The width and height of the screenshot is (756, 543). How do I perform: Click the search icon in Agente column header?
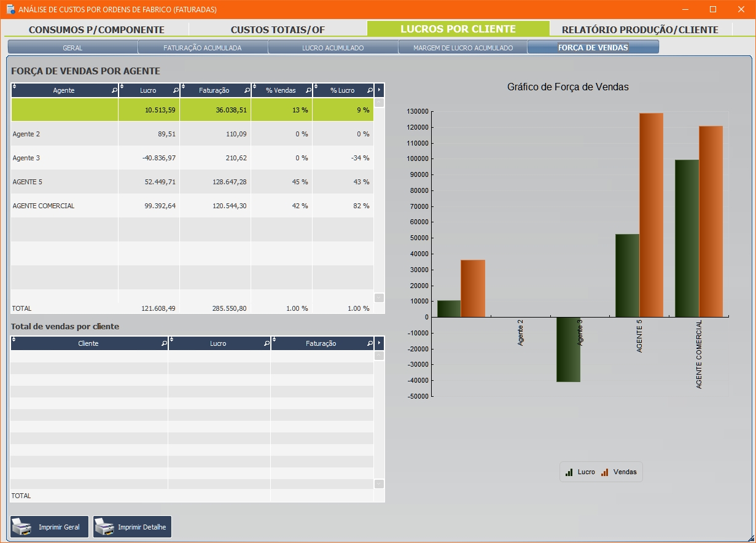point(114,90)
